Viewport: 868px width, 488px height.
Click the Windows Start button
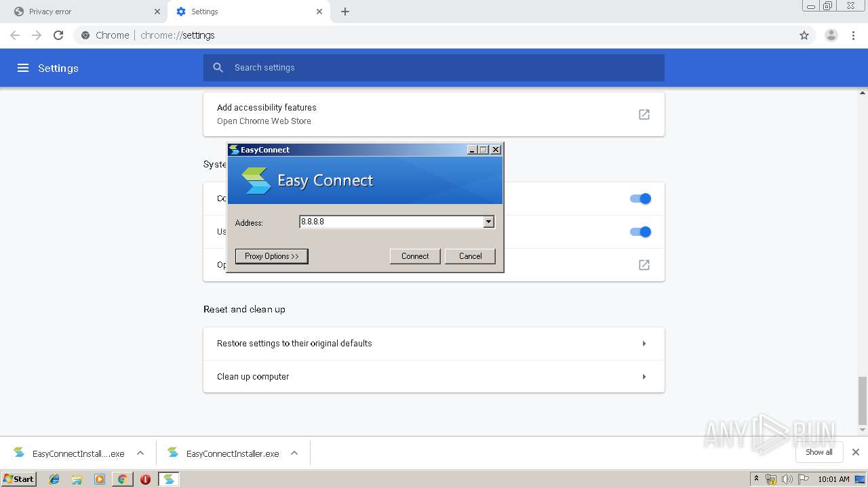click(x=19, y=479)
